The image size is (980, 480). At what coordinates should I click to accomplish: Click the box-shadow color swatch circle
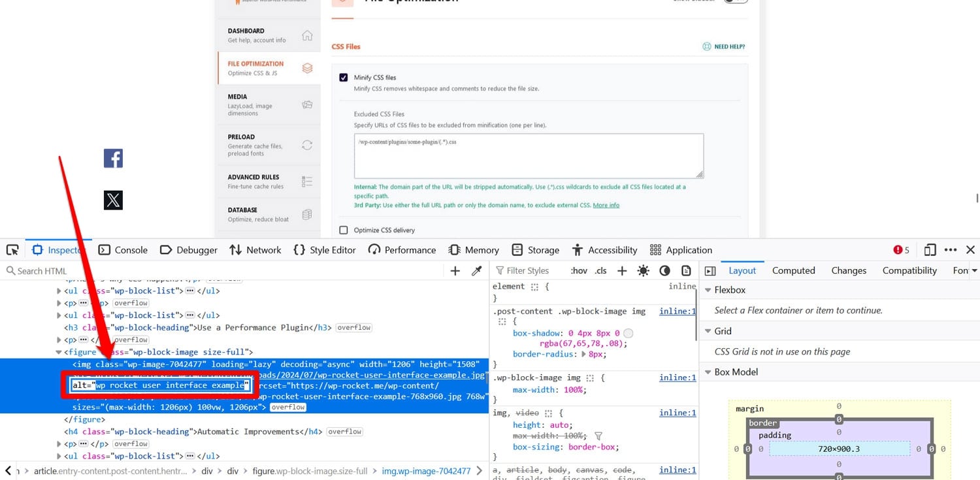pyautogui.click(x=628, y=333)
